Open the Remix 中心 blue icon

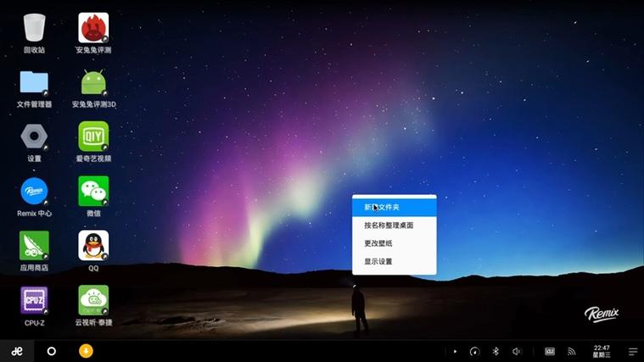point(34,191)
